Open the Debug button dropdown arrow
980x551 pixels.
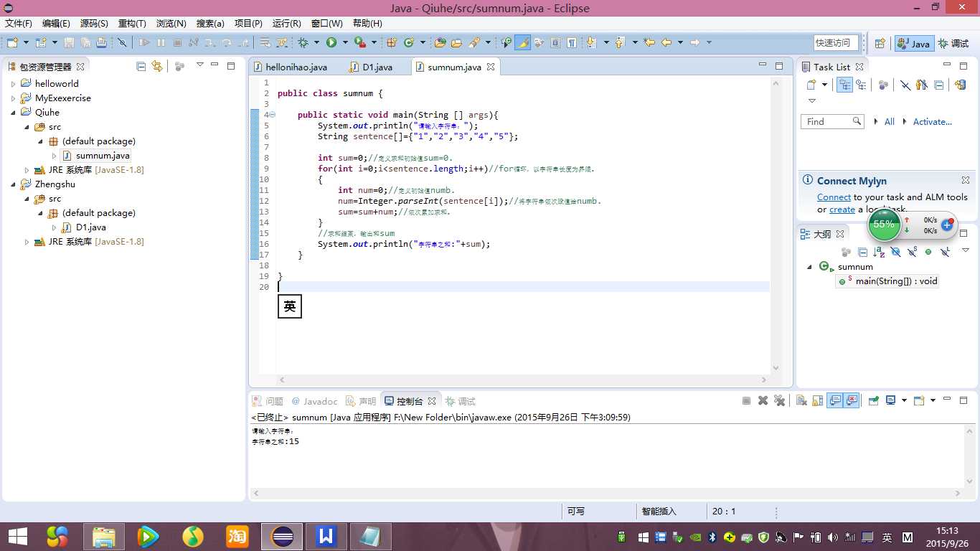click(316, 43)
